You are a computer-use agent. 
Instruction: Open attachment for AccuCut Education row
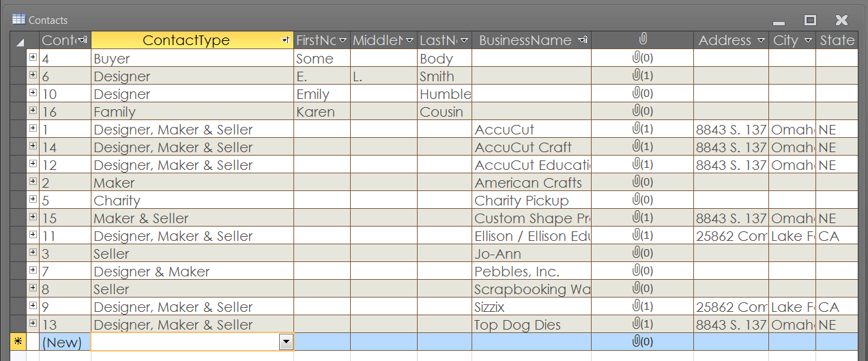(x=642, y=165)
